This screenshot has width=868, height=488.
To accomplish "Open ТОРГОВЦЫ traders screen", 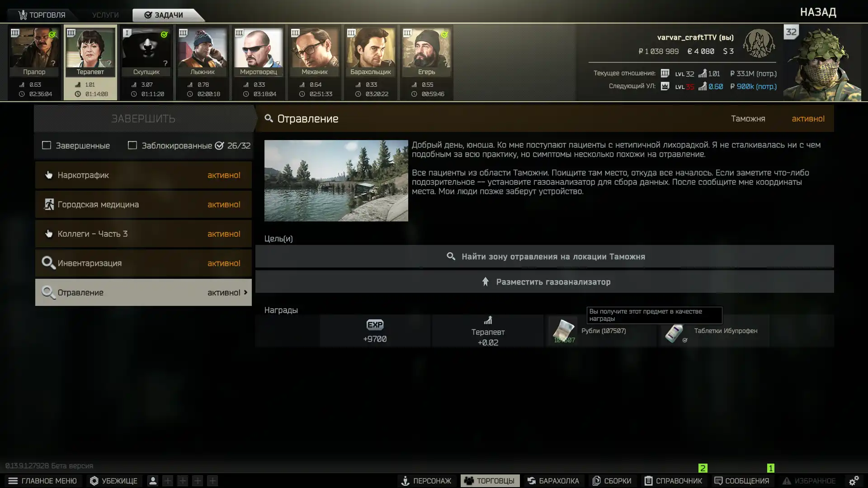I will click(x=490, y=481).
